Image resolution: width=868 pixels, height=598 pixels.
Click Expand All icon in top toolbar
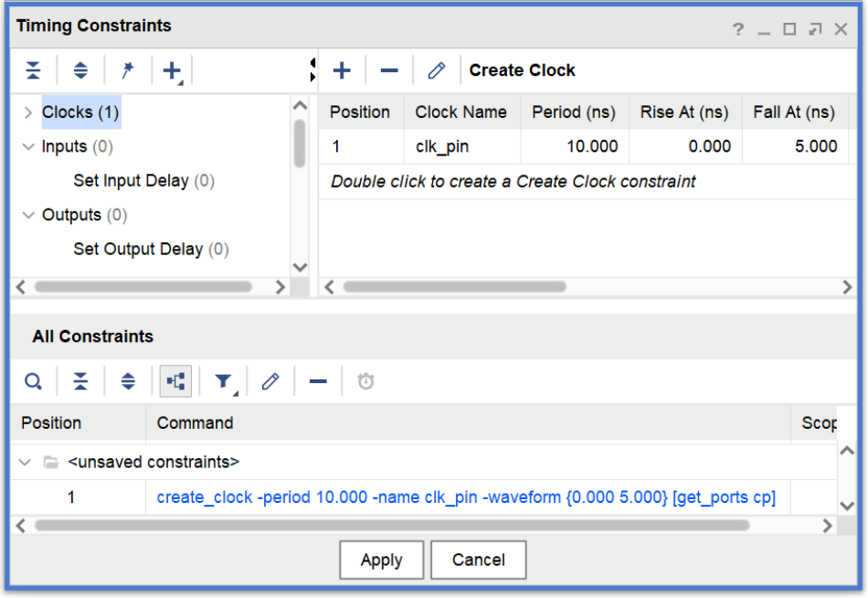pyautogui.click(x=81, y=70)
